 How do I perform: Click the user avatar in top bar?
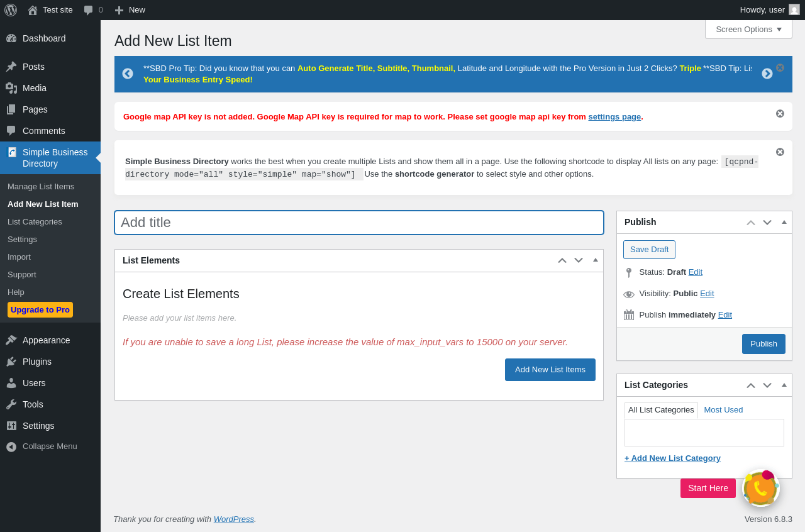click(x=794, y=9)
